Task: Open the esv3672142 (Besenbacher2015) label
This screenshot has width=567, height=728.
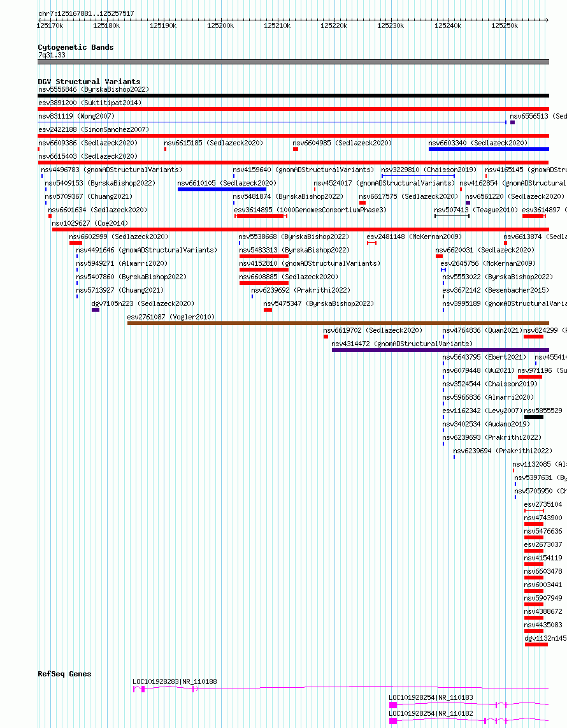Action: (x=496, y=291)
